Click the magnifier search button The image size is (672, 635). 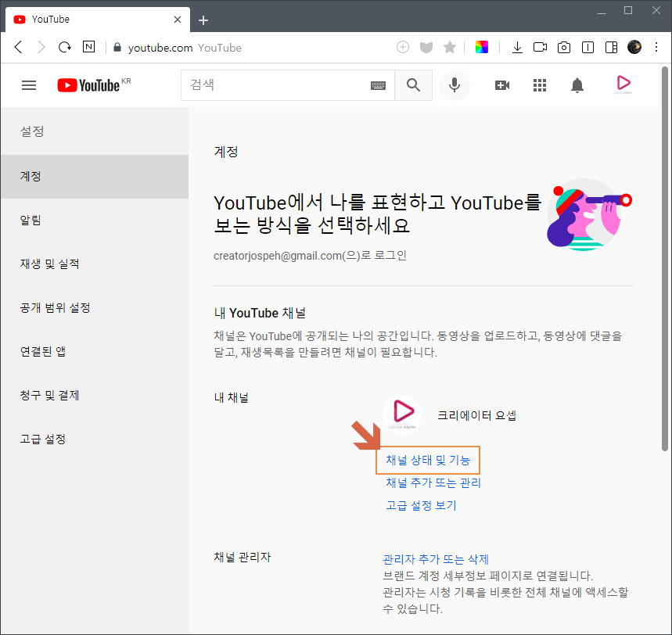(413, 85)
